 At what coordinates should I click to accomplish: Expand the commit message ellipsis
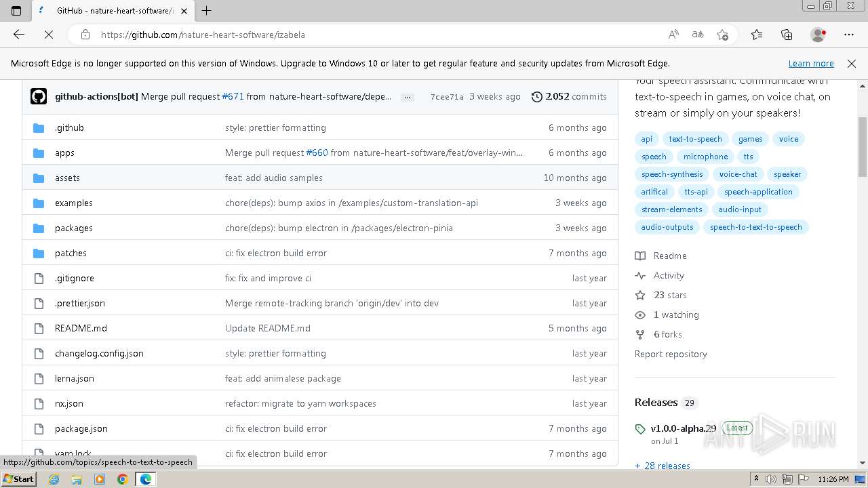[407, 97]
